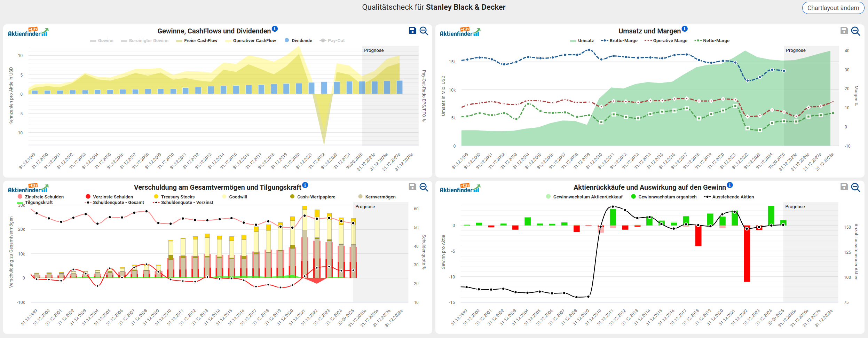
Task: Zoom out the Umsatz und Margen chart
Action: click(x=855, y=31)
